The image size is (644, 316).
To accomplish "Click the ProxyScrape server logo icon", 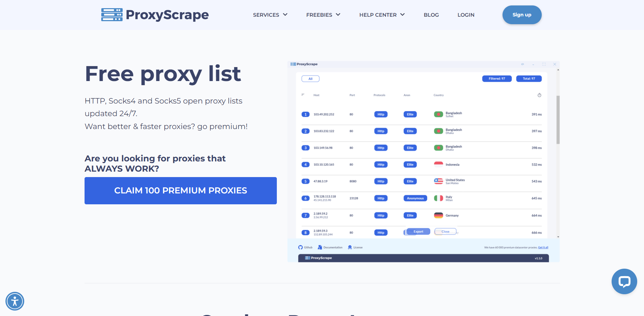I will pos(112,15).
